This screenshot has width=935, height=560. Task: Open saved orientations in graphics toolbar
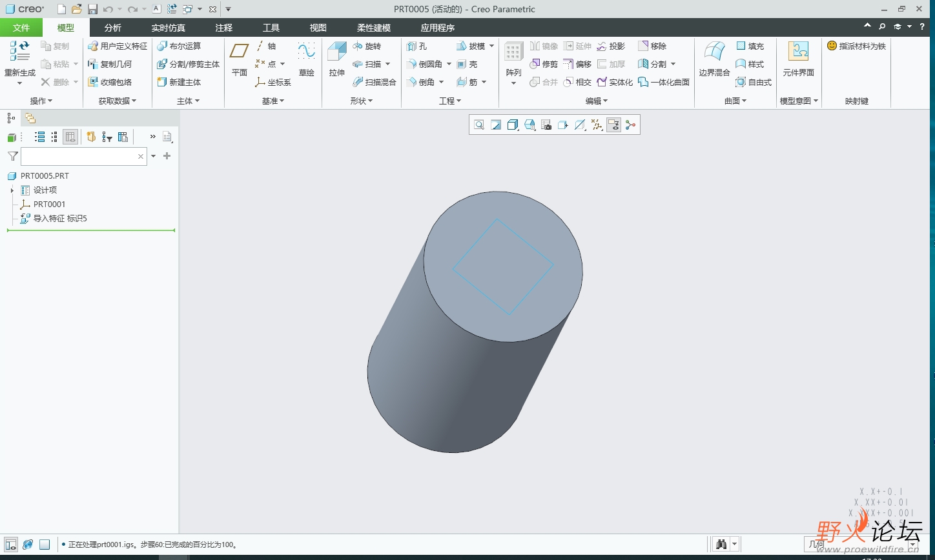click(529, 125)
